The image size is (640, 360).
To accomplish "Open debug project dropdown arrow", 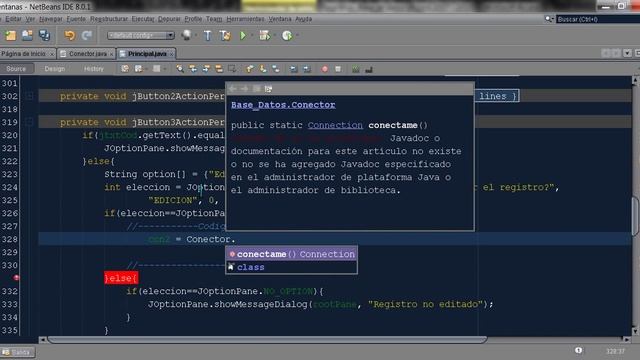I will pyautogui.click(x=274, y=36).
